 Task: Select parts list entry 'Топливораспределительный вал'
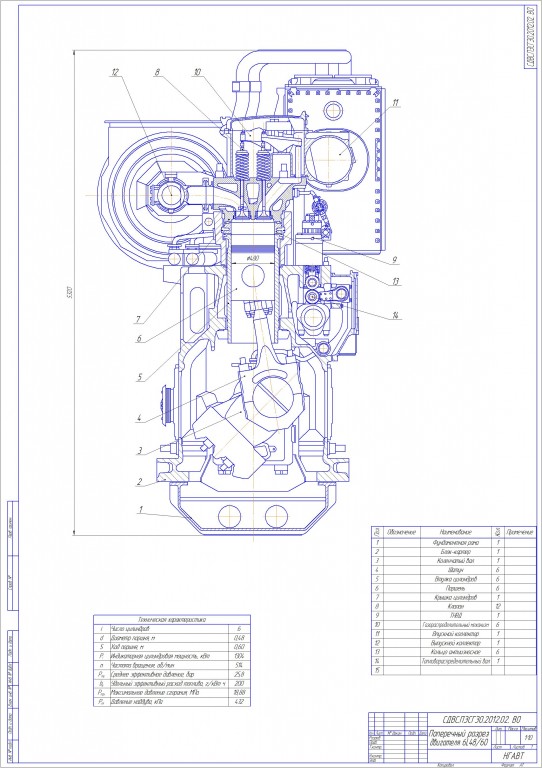point(456,661)
